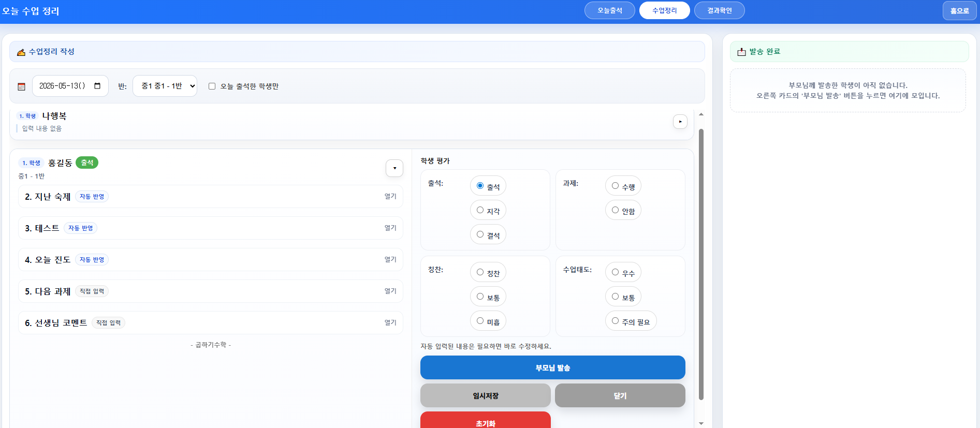Select 지각 attendance radio
This screenshot has height=428, width=980.
[480, 210]
